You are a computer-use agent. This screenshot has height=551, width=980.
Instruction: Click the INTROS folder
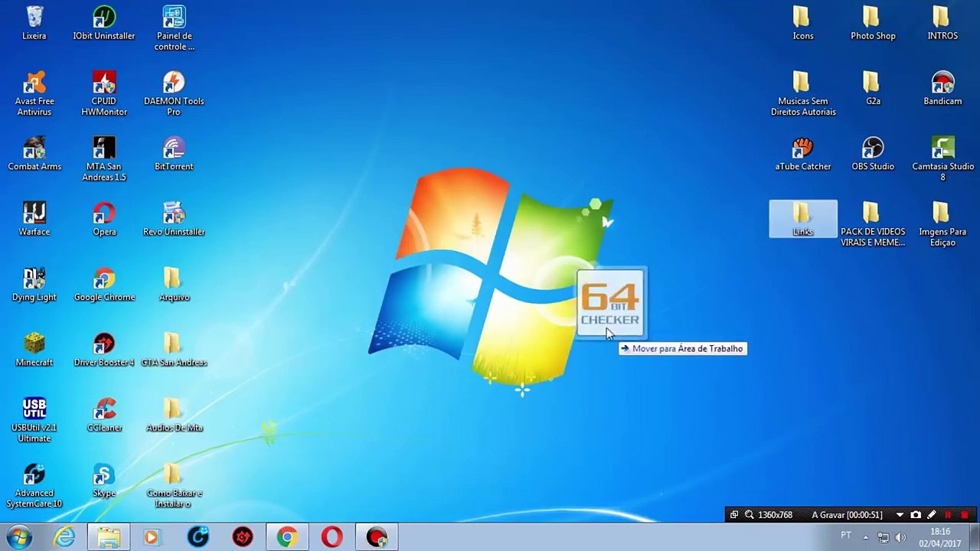[x=942, y=23]
